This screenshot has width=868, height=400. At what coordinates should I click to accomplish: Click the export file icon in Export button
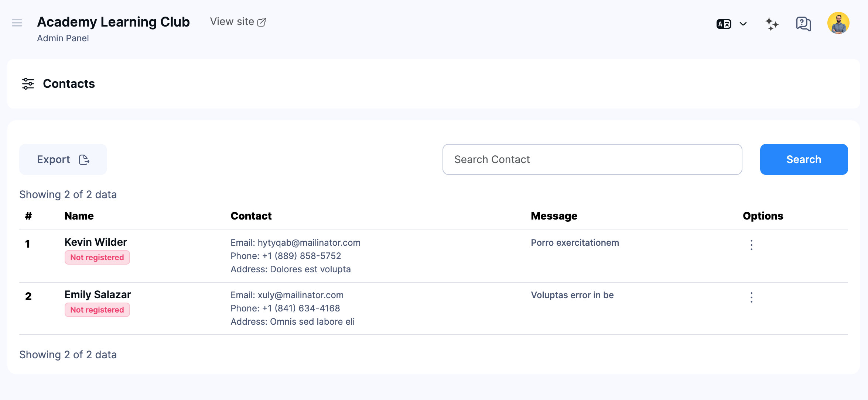(84, 159)
